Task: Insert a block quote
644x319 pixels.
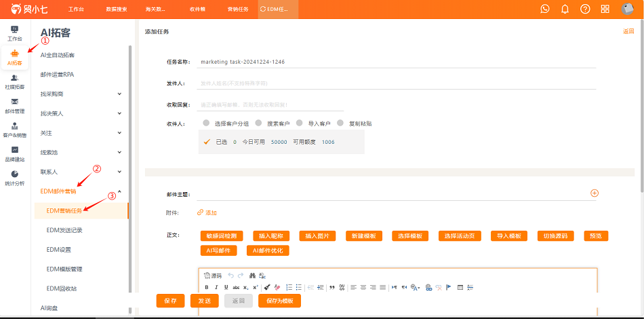Action: (x=332, y=287)
